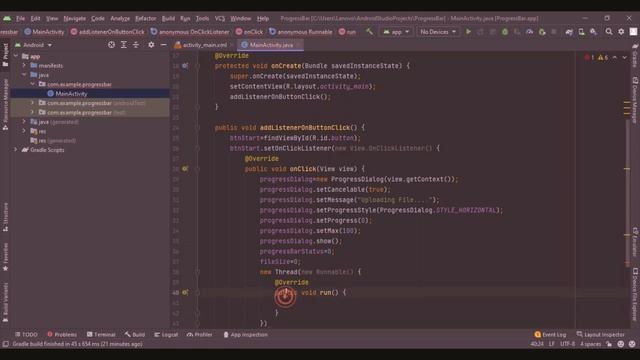
Task: Click the user avatar icon in toolbar
Action: click(x=633, y=31)
